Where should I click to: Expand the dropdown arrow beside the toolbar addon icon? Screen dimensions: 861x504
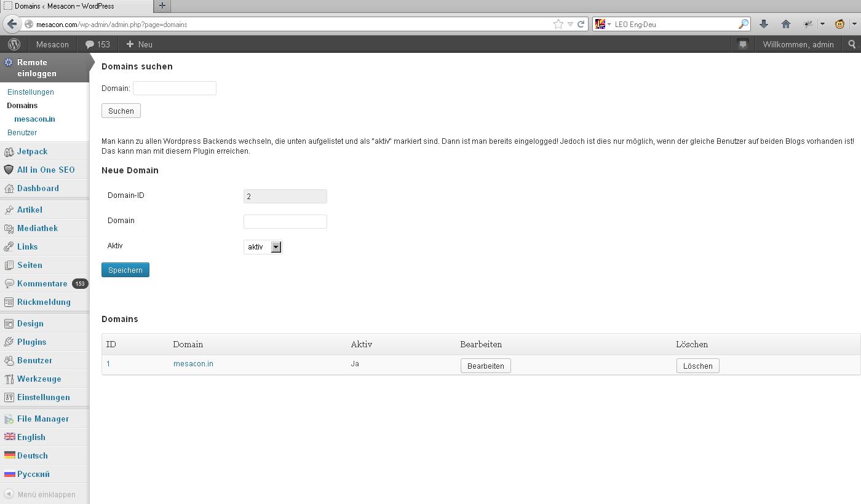822,24
